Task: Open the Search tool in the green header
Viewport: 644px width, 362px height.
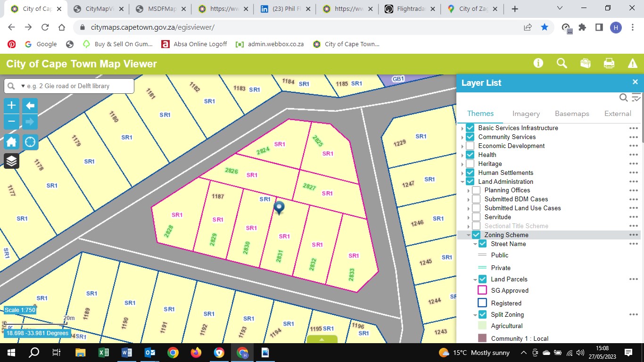Action: point(561,63)
